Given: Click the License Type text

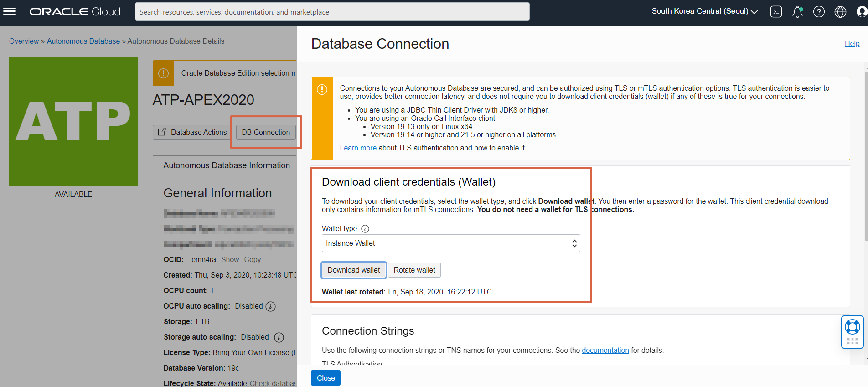Looking at the screenshot, I should (230, 353).
